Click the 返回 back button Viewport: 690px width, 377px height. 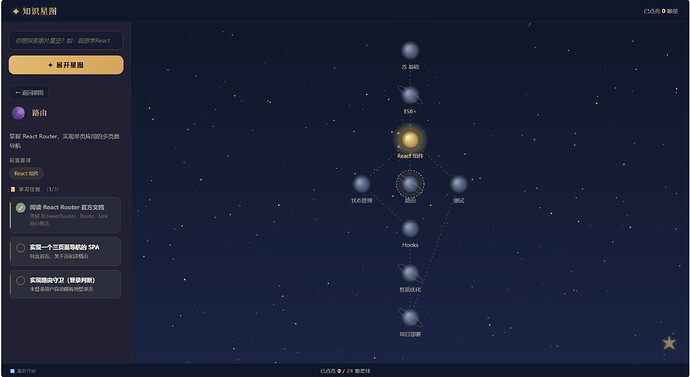[x=29, y=93]
